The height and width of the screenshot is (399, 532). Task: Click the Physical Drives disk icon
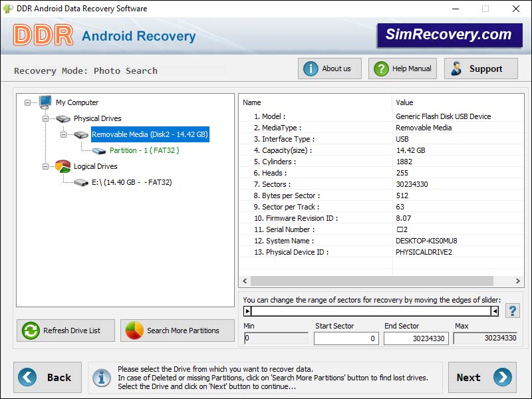click(63, 119)
